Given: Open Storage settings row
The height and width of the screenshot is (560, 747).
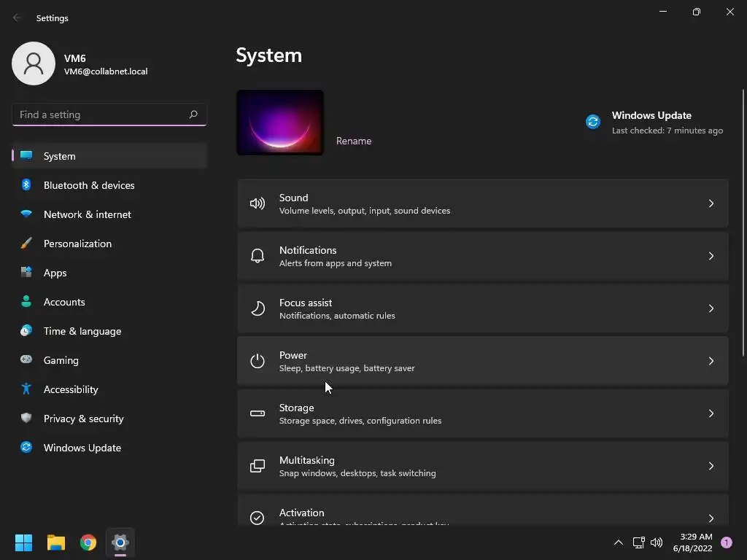Looking at the screenshot, I should 483,413.
